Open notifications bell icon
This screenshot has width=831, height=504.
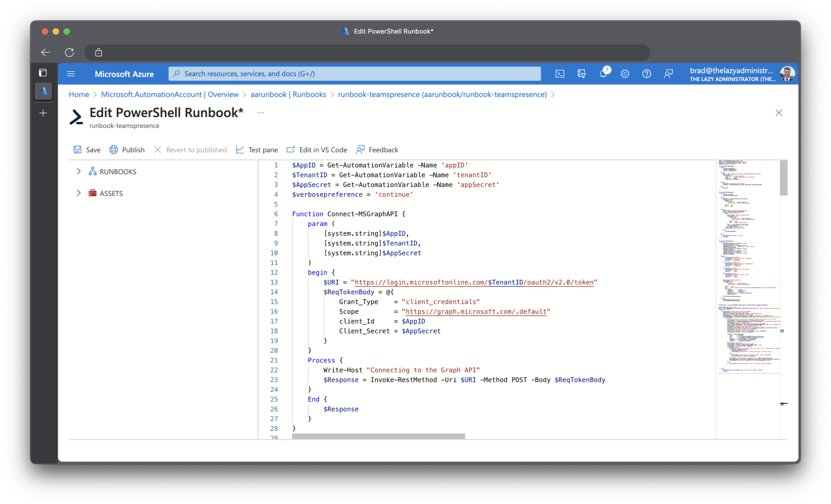(603, 73)
